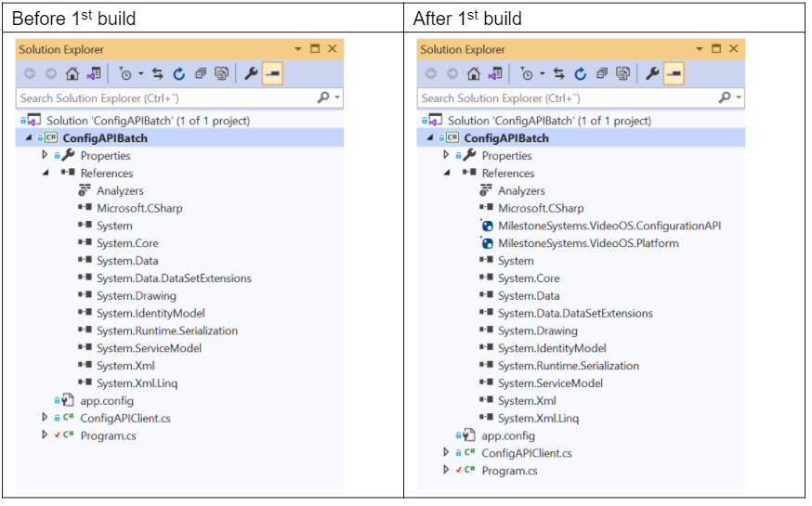
Task: Collapse References node in the Before-build panel
Action: click(46, 173)
